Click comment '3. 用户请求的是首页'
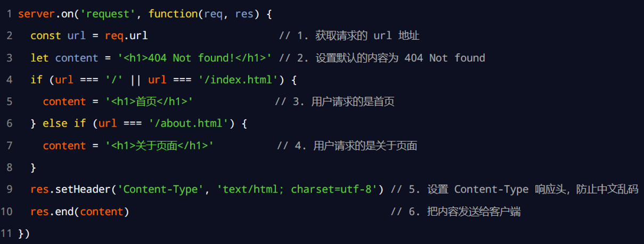 [x=335, y=102]
